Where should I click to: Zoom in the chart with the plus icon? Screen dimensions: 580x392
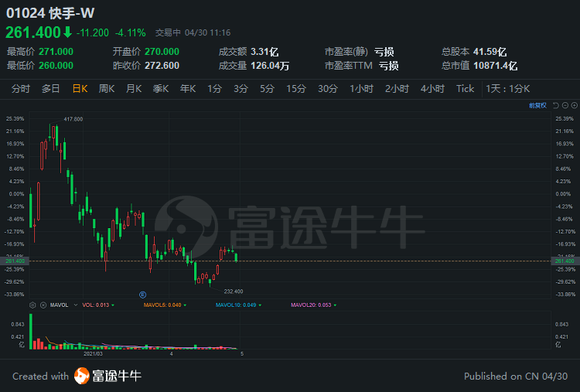pyautogui.click(x=575, y=105)
